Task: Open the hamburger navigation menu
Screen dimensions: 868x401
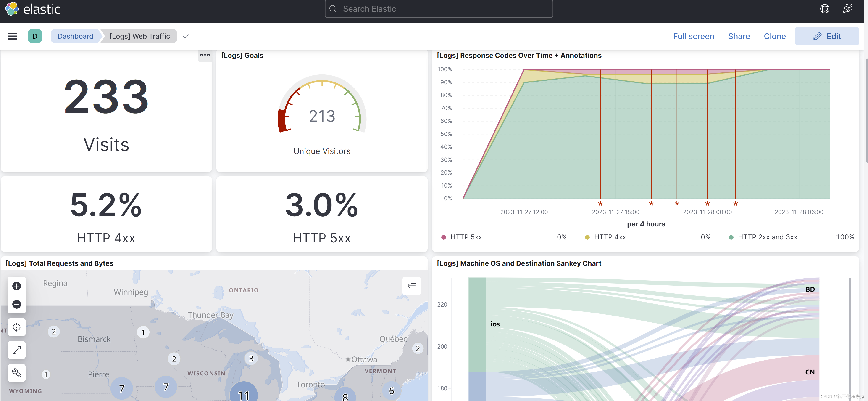Action: click(12, 36)
